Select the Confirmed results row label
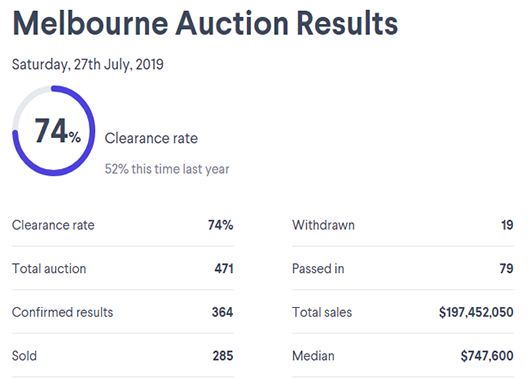Viewport: 531px width, 380px height. 63,312
